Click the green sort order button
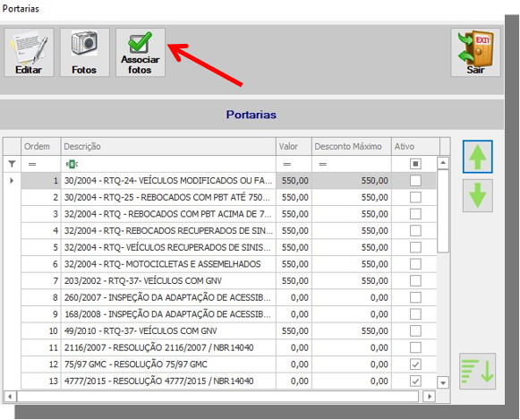Image resolution: width=520 pixels, height=420 pixels. click(x=478, y=372)
